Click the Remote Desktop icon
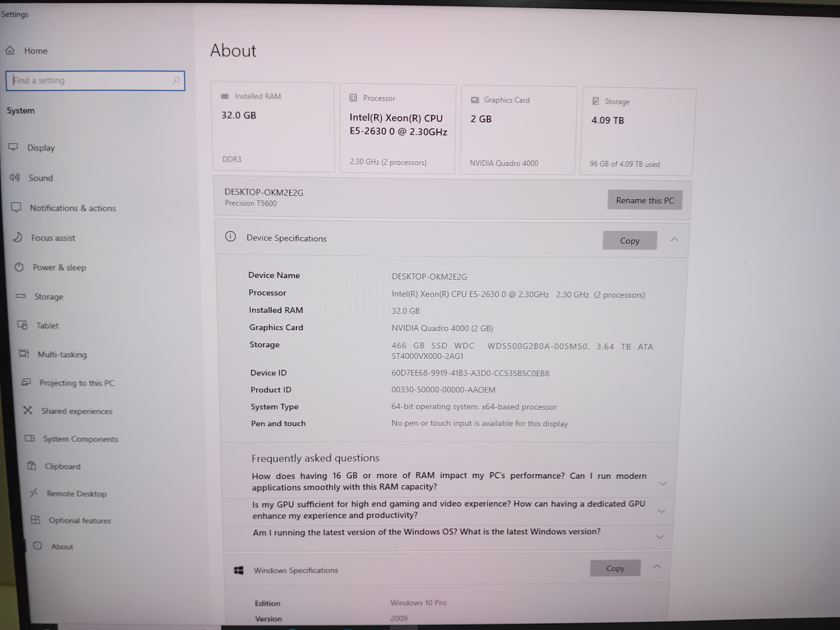 [x=34, y=492]
